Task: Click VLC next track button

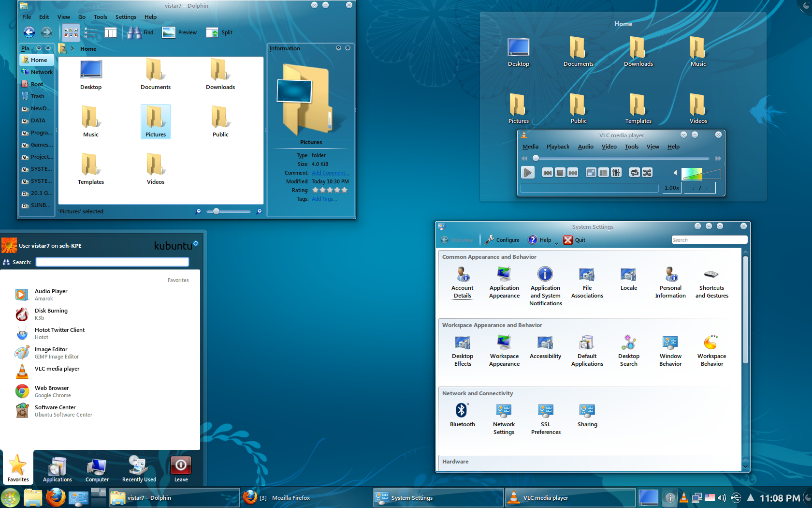Action: click(572, 173)
